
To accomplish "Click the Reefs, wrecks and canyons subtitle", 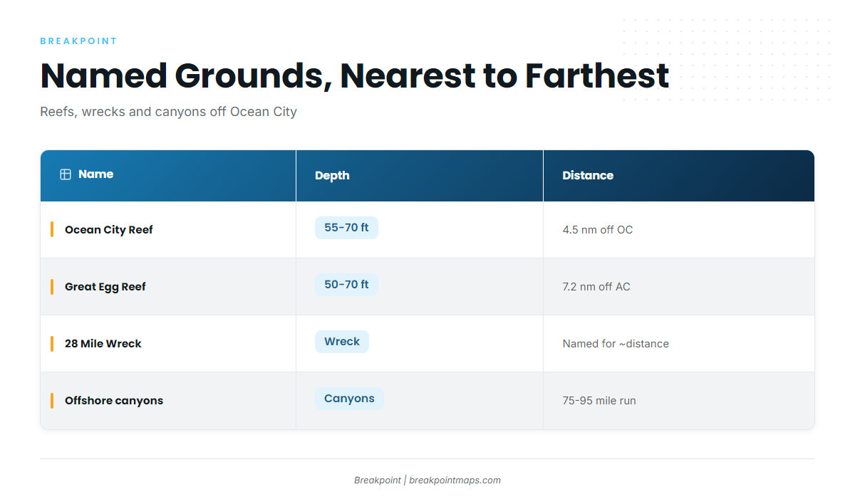I will (168, 112).
